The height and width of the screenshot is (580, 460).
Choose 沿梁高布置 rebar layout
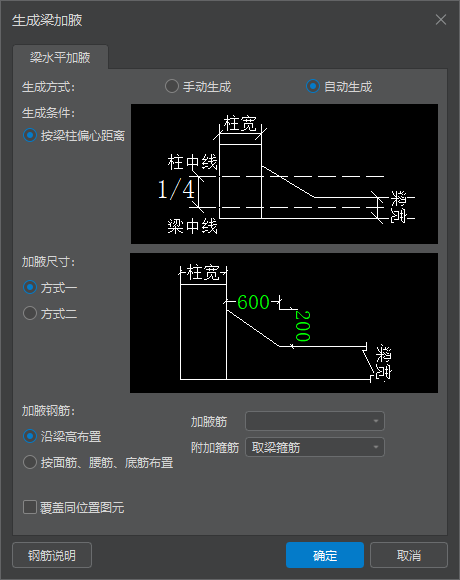[x=62, y=436]
